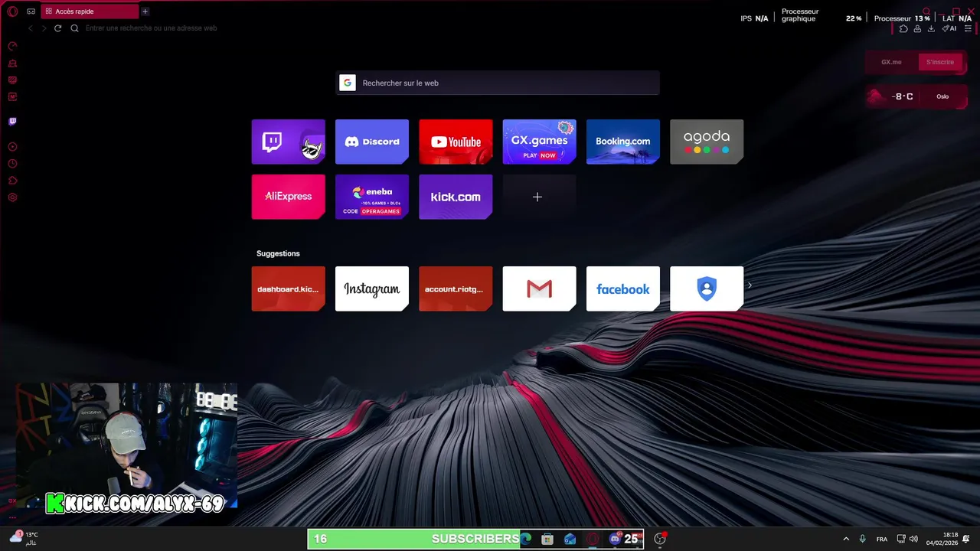Click the GX.me button
The height and width of the screenshot is (551, 980).
(x=892, y=62)
